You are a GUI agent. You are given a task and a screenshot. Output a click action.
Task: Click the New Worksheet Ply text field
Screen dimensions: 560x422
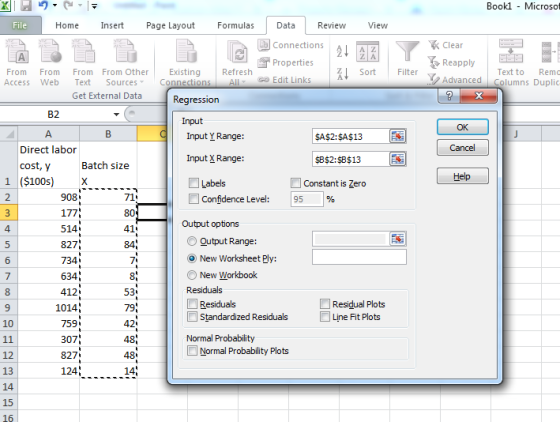[x=359, y=257]
